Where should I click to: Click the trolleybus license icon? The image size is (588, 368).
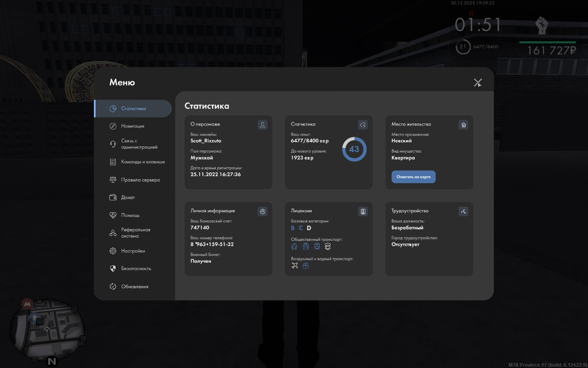pyautogui.click(x=294, y=247)
